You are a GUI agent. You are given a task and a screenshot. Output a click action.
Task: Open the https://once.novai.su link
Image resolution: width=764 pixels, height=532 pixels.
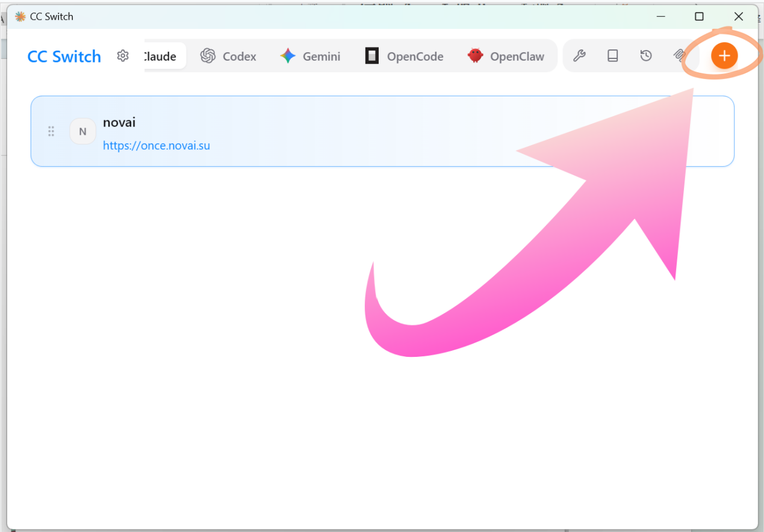pyautogui.click(x=157, y=146)
